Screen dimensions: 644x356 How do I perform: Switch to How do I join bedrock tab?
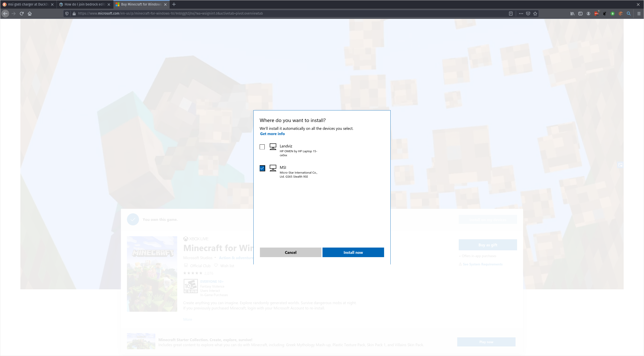pyautogui.click(x=85, y=4)
